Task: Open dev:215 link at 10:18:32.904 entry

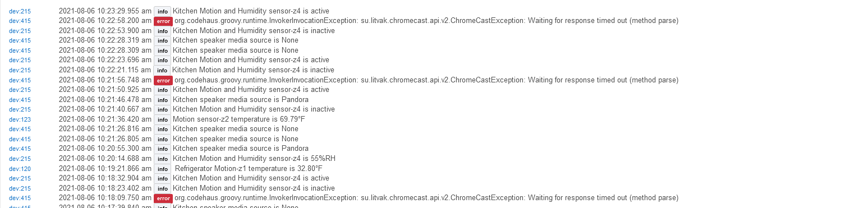Action: (x=20, y=178)
